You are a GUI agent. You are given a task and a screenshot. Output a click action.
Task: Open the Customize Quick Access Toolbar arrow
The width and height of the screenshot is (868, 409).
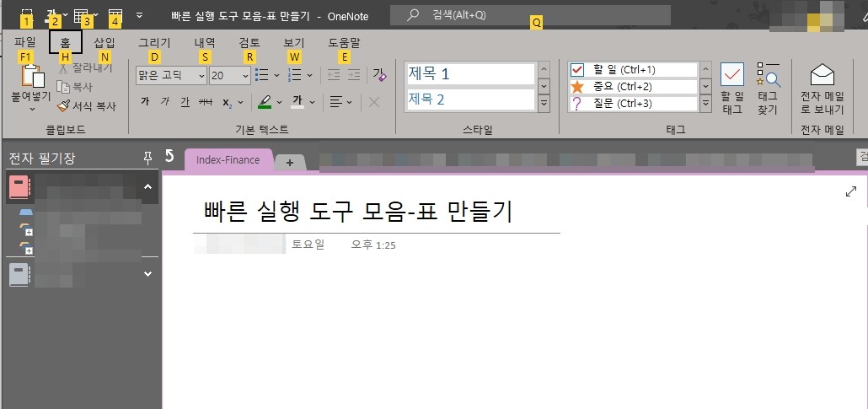click(x=140, y=15)
